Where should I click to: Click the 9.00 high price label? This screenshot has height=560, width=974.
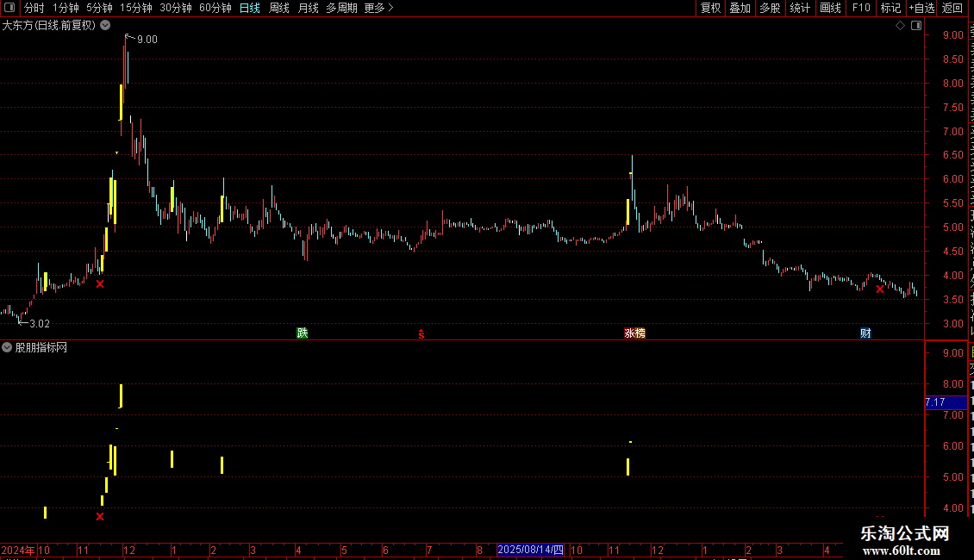tap(147, 40)
